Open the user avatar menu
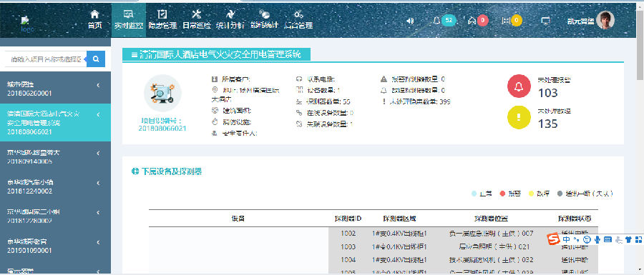644x275 pixels. coord(605,20)
